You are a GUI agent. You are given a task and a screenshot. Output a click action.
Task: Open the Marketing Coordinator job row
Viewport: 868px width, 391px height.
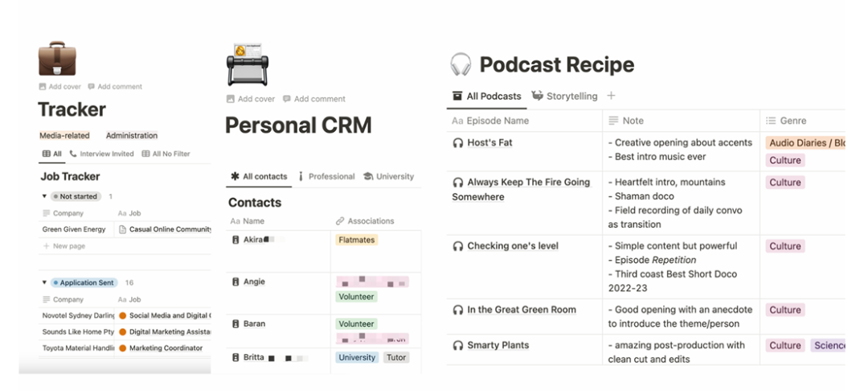pyautogui.click(x=166, y=348)
